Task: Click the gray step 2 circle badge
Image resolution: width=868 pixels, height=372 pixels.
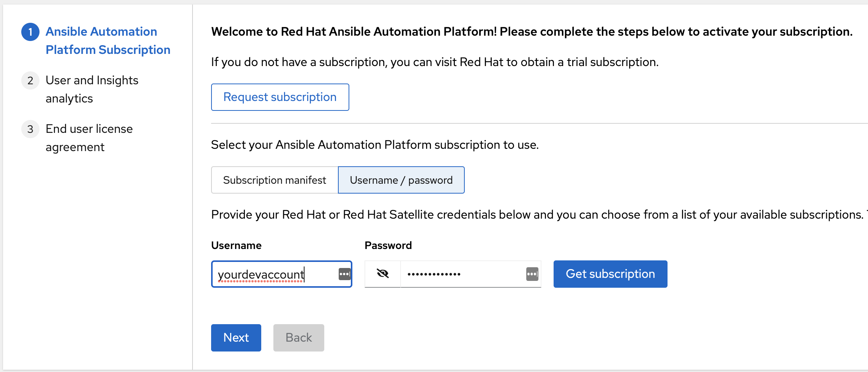Action: [x=30, y=80]
